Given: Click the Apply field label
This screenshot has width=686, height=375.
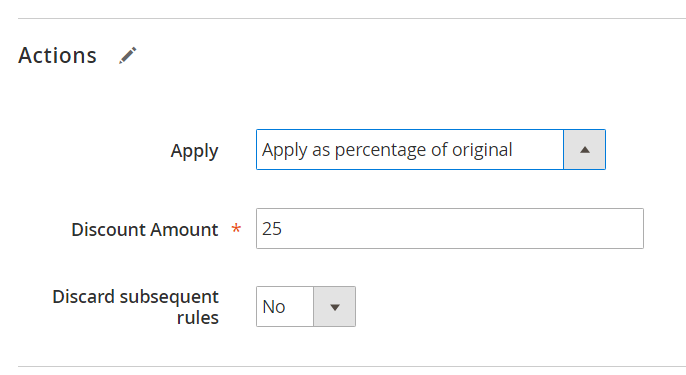Looking at the screenshot, I should (194, 151).
